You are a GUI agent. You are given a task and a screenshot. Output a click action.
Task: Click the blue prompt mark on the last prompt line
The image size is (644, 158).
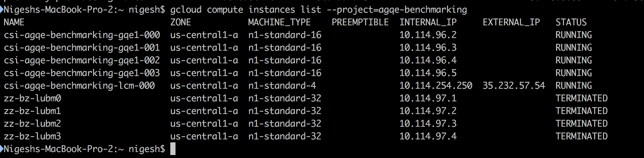click(2, 149)
